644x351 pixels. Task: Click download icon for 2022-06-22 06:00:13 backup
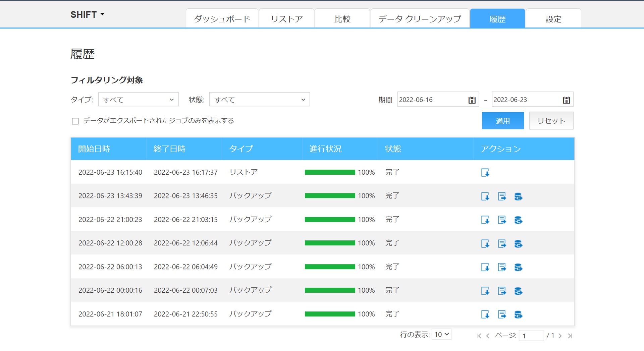tap(485, 267)
